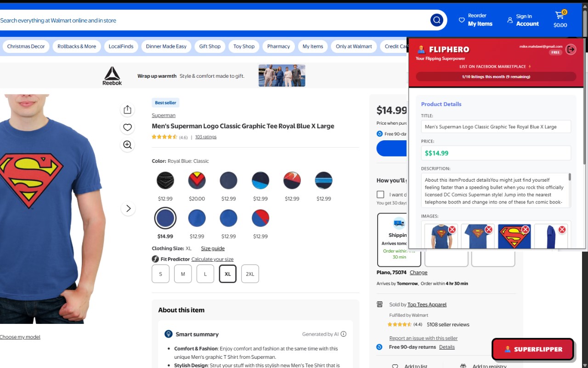This screenshot has height=368, width=588.
Task: Open the Sign In Account menu
Action: 523,20
